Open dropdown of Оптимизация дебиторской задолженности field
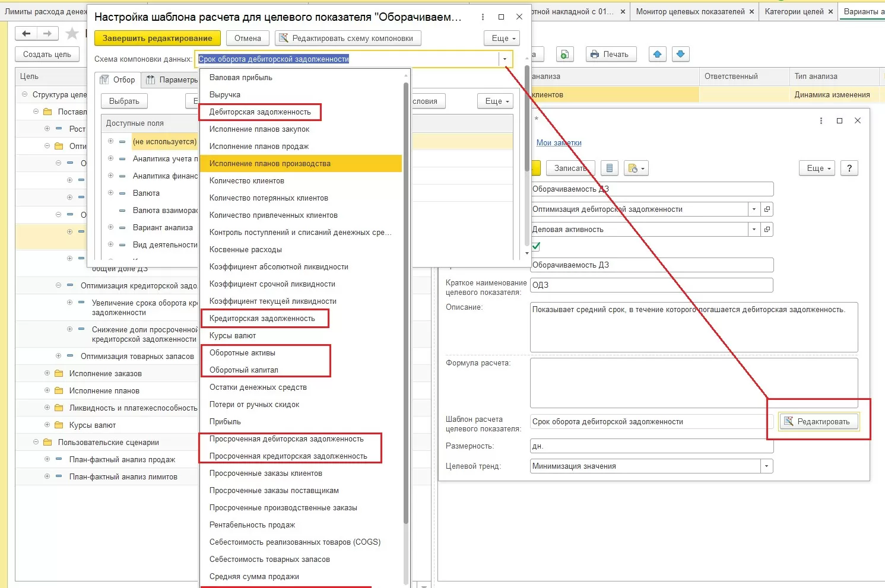 (754, 209)
